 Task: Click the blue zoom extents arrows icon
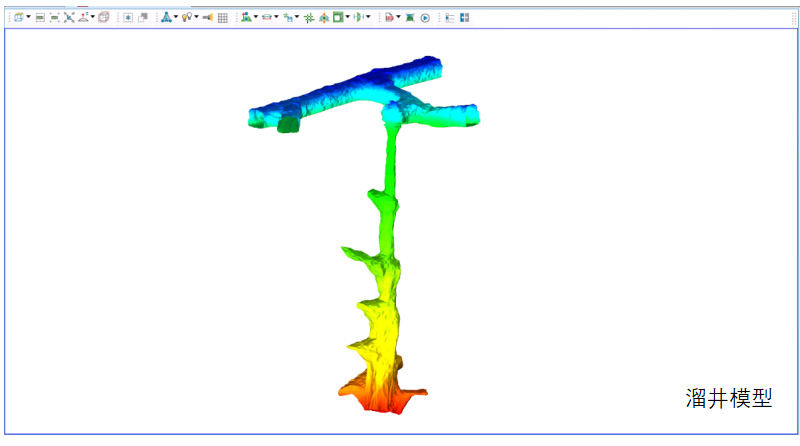[x=69, y=18]
